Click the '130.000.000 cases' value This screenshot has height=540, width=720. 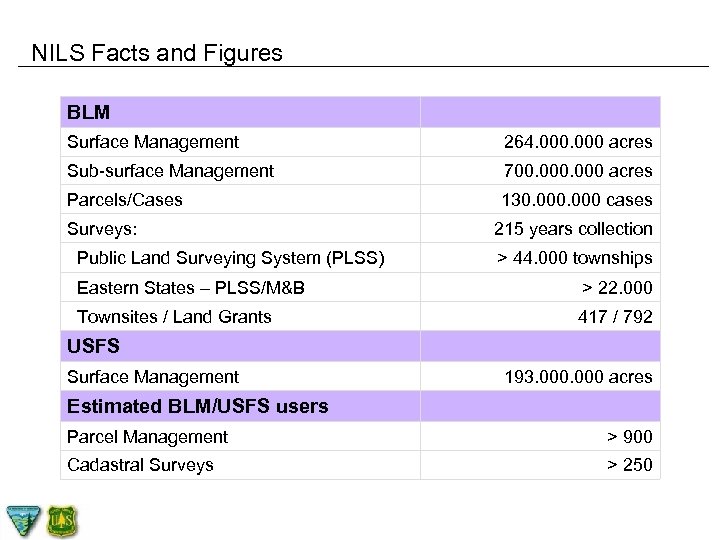(577, 200)
